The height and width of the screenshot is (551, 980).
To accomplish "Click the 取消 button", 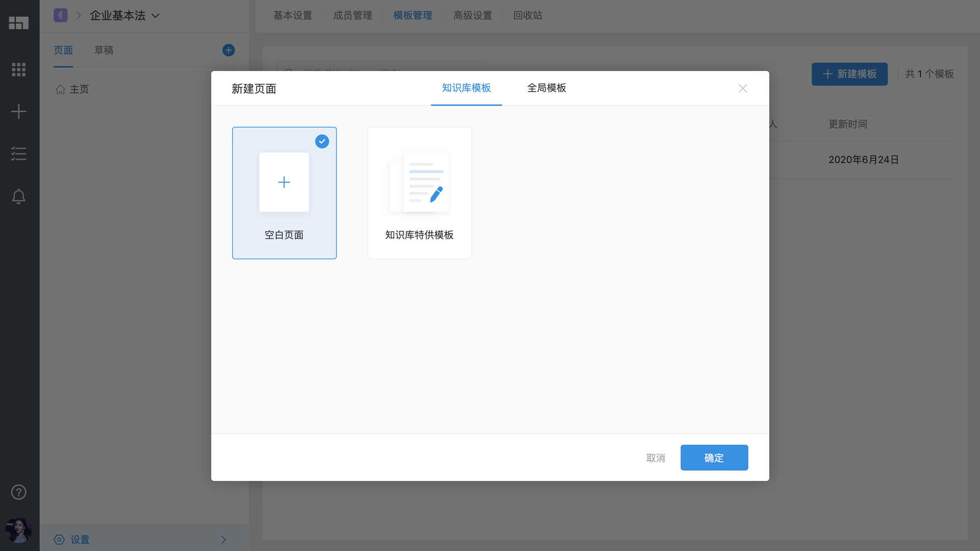I will pyautogui.click(x=656, y=458).
